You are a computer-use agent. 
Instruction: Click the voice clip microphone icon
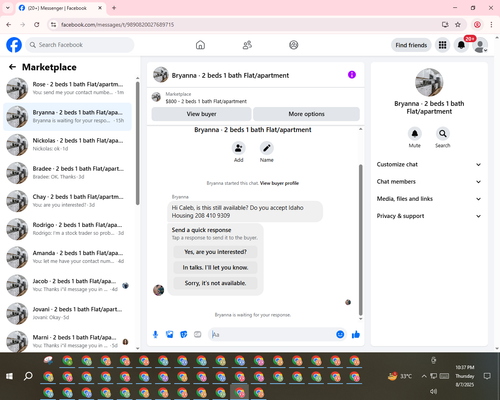(x=155, y=334)
